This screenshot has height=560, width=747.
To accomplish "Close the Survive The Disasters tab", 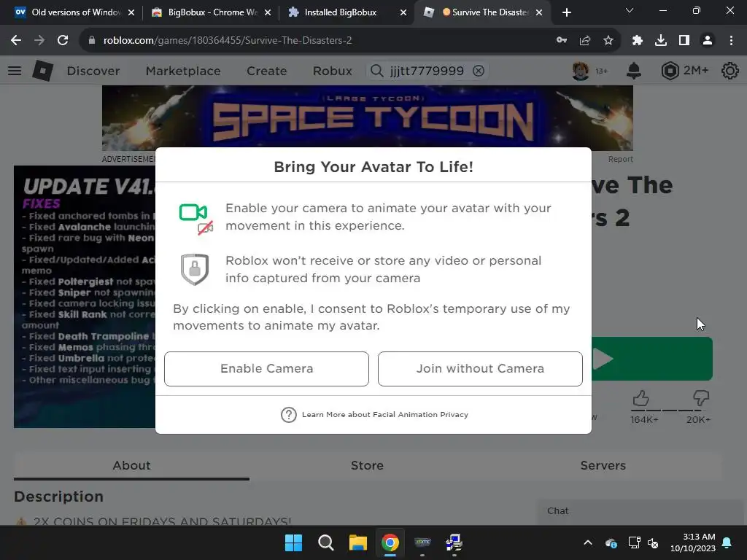I will tap(539, 12).
